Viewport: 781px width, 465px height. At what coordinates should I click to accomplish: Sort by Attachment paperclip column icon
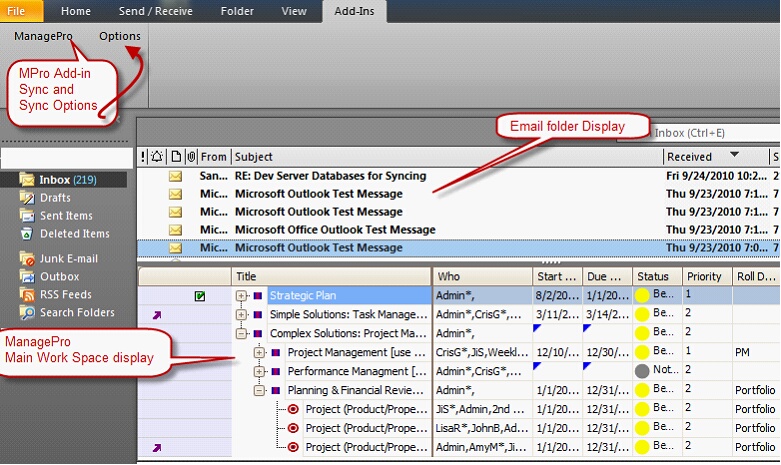pyautogui.click(x=191, y=157)
